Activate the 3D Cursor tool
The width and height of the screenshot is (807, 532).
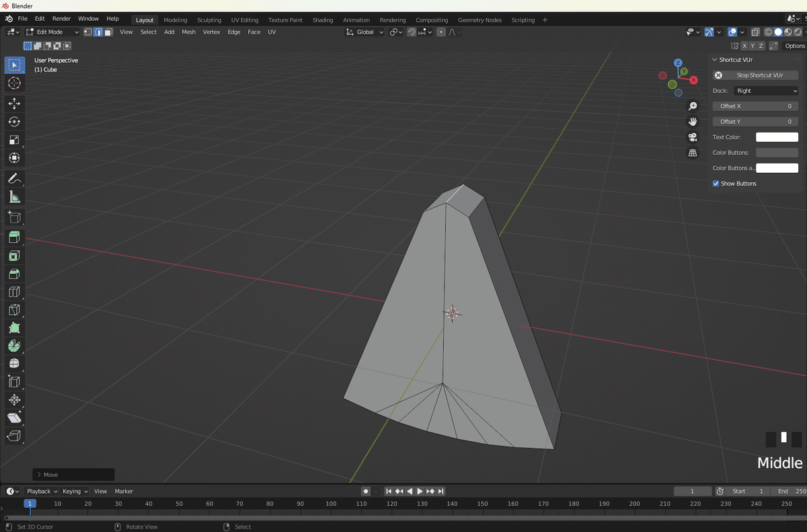(x=14, y=83)
